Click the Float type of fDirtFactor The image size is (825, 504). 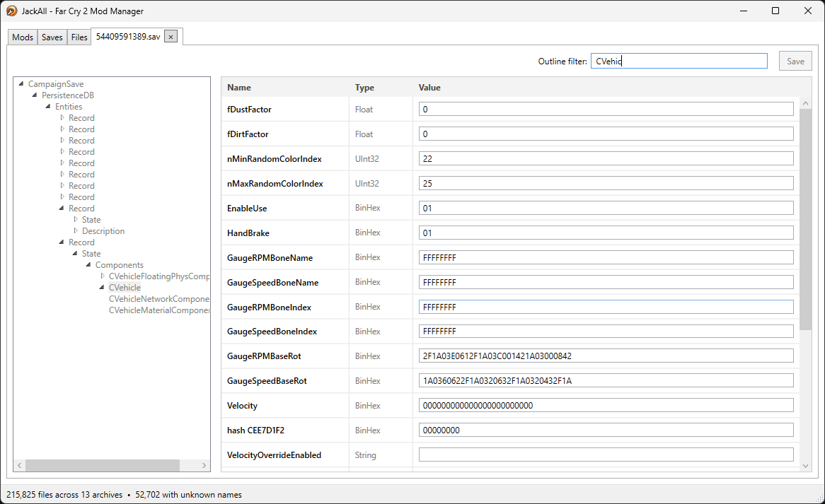coord(364,134)
